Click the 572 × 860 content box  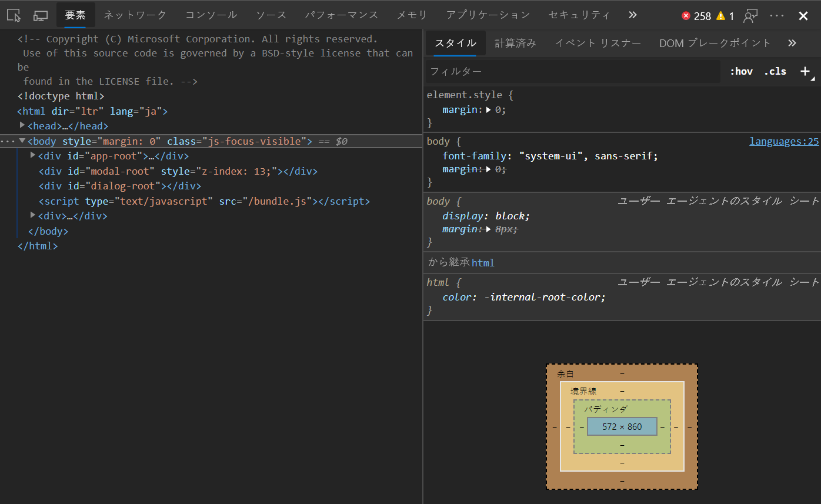pyautogui.click(x=622, y=426)
